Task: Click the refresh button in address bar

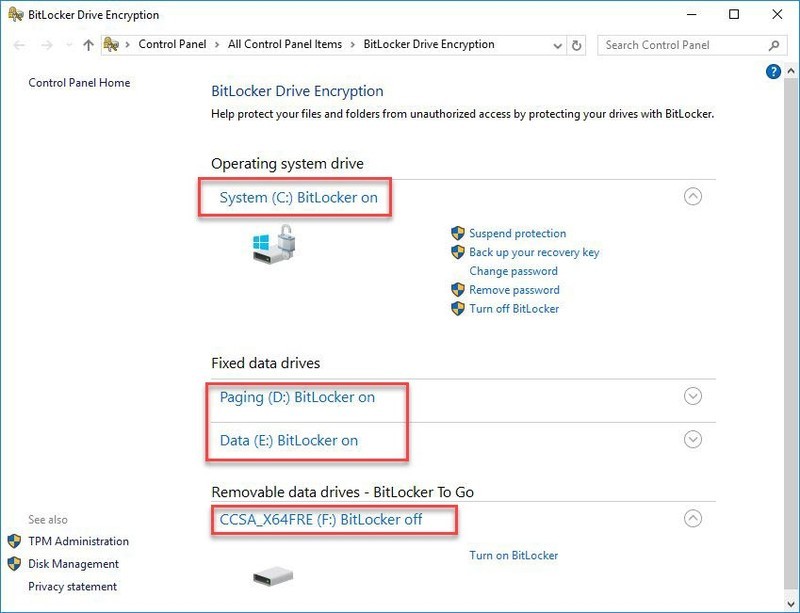Action: (x=576, y=45)
